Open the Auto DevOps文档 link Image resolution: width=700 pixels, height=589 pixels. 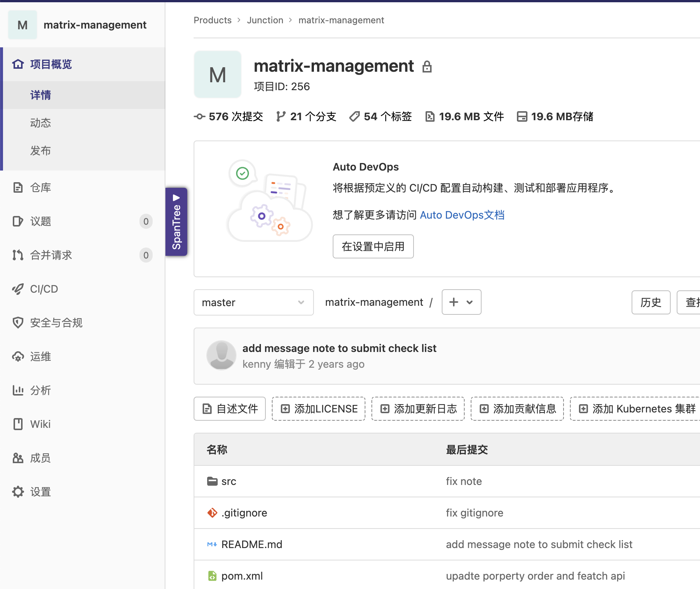click(x=462, y=215)
